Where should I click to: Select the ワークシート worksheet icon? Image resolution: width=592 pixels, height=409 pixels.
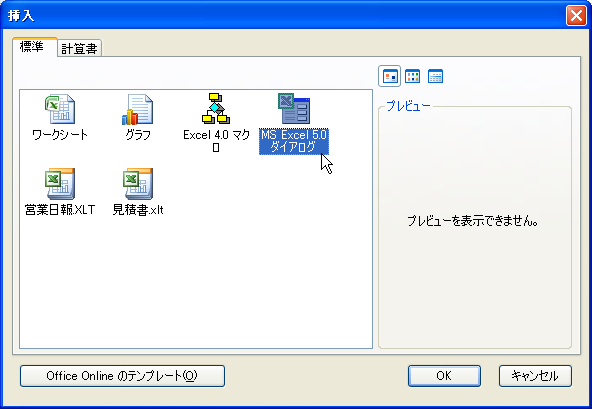(x=60, y=109)
